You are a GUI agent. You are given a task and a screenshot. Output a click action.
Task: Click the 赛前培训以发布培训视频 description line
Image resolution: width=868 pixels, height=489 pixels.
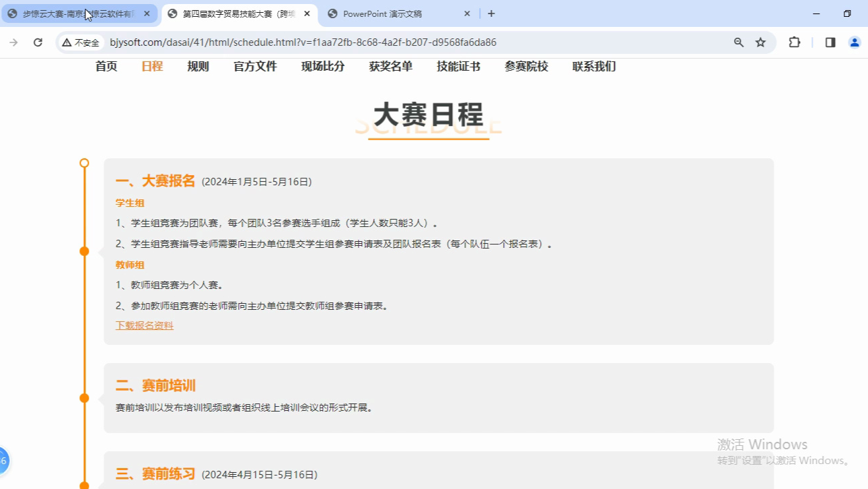[245, 407]
